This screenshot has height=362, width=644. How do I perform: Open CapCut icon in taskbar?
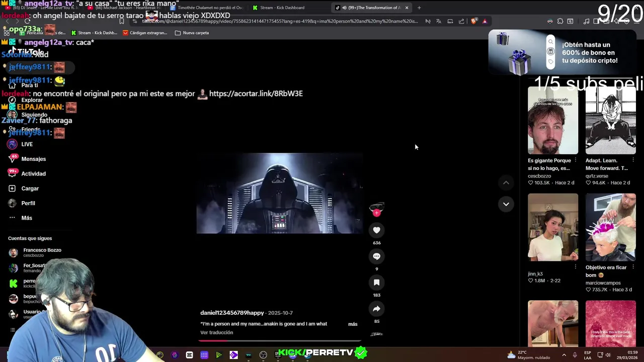(189, 355)
